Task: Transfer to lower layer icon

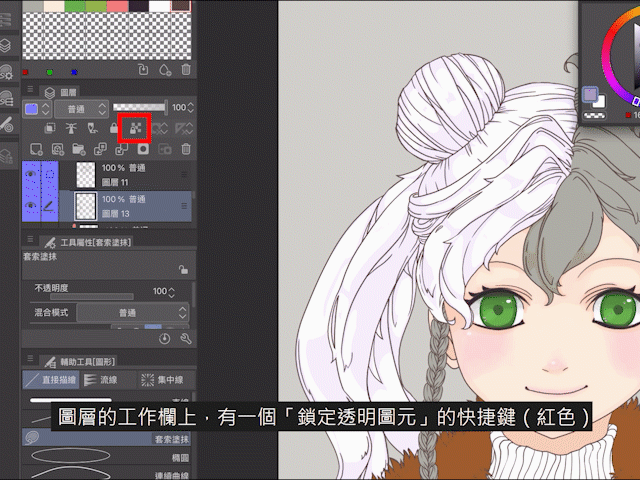Action: [100, 149]
